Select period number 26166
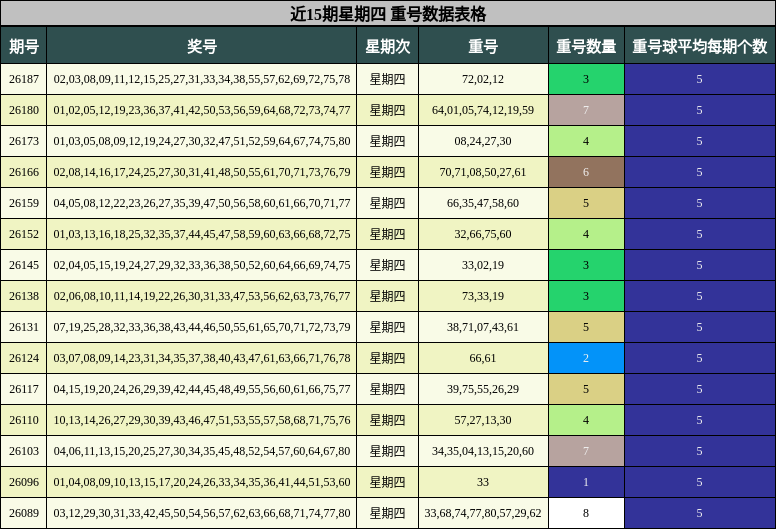Viewport: 776px width, 529px height. tap(24, 172)
